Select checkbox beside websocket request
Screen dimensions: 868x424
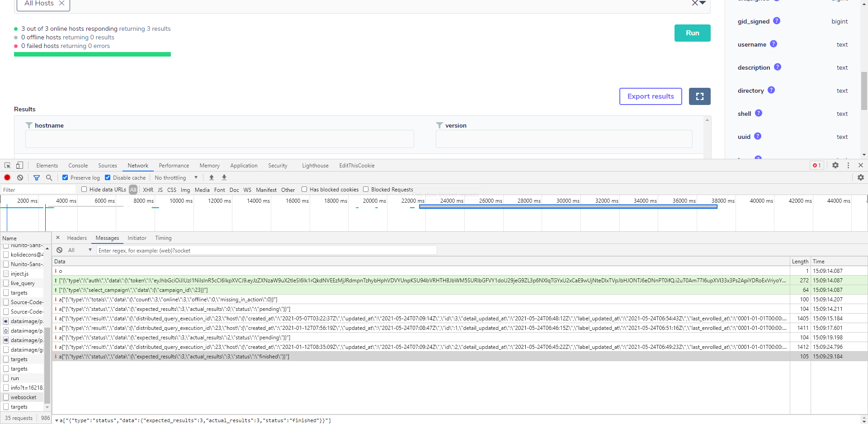pos(6,397)
